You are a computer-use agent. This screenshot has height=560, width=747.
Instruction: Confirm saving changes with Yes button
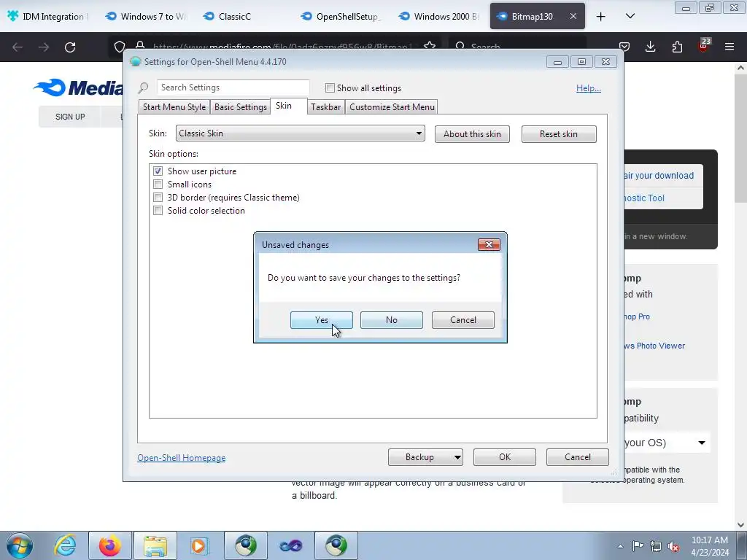(322, 320)
